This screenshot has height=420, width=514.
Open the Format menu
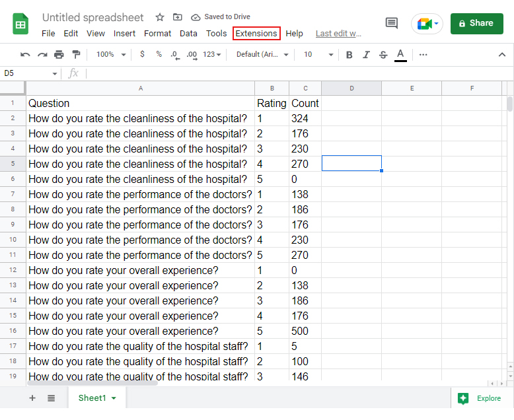pos(157,34)
